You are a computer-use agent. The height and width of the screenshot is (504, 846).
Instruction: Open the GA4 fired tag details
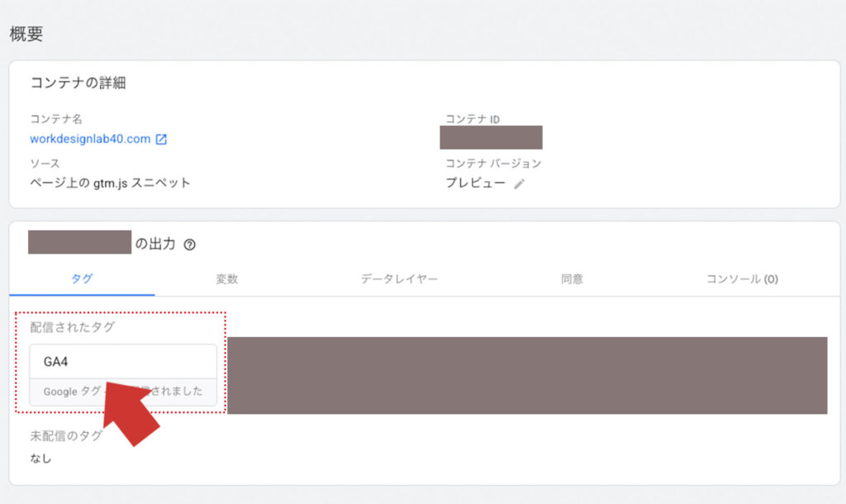tap(121, 360)
